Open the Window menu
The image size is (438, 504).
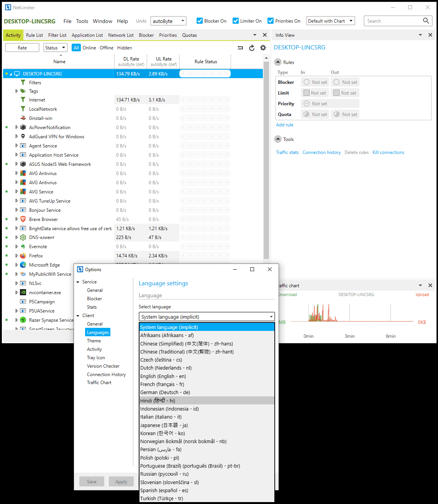click(x=102, y=21)
